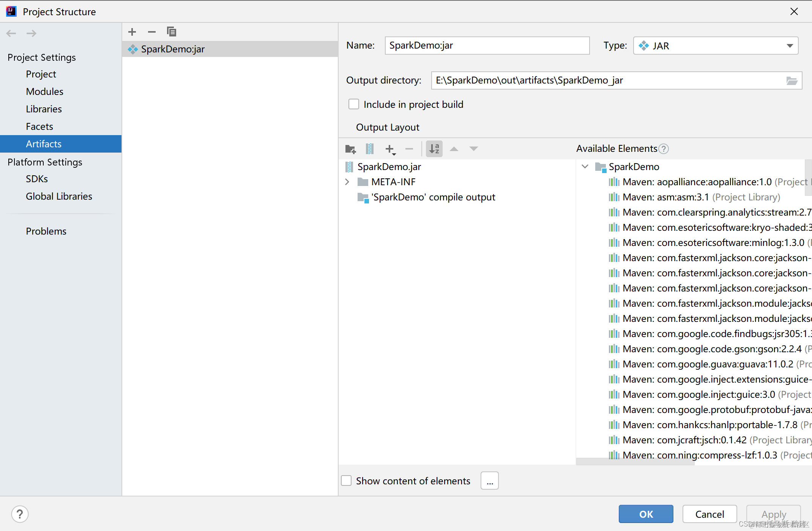This screenshot has width=812, height=531.
Task: Check Show content of elements
Action: [x=347, y=481]
